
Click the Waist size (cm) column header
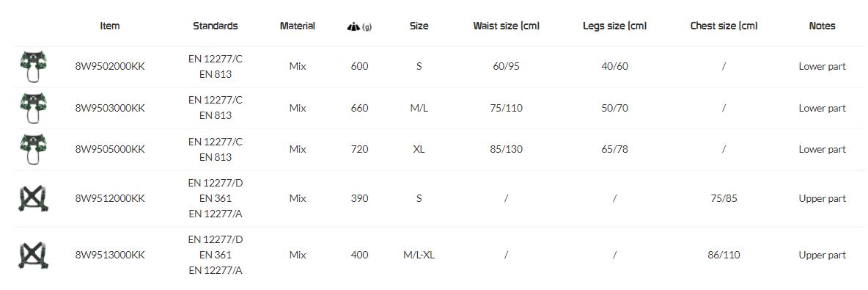[x=506, y=26]
